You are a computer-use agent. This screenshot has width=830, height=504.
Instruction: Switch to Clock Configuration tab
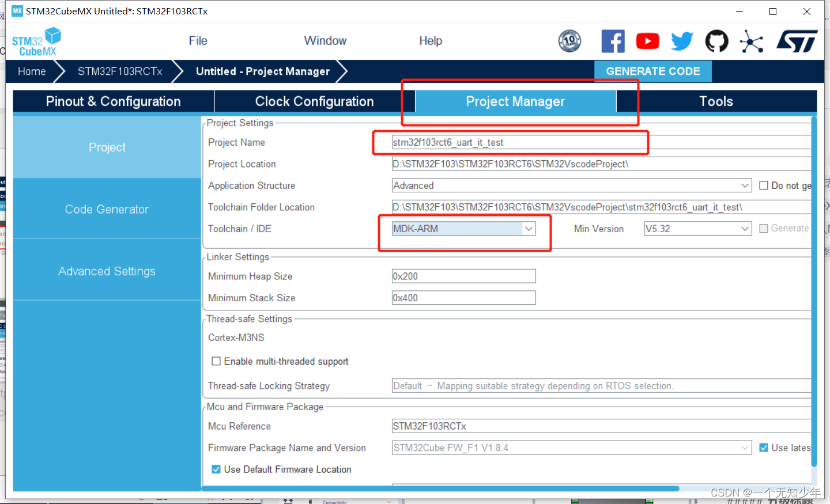tap(314, 101)
